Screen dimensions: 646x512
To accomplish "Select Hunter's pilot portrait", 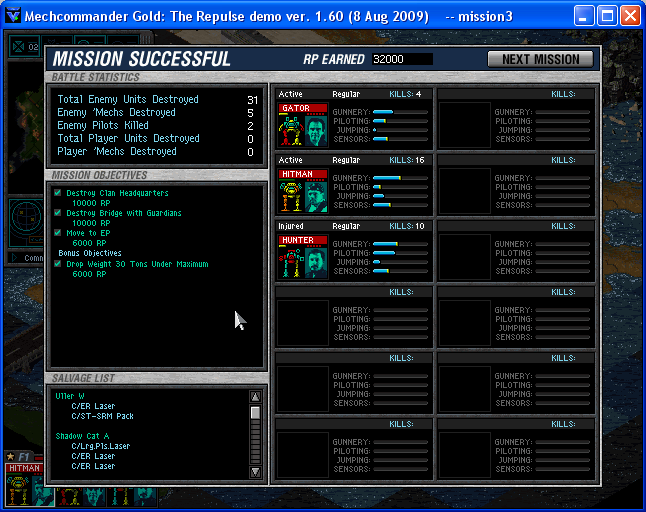I will coord(316,262).
